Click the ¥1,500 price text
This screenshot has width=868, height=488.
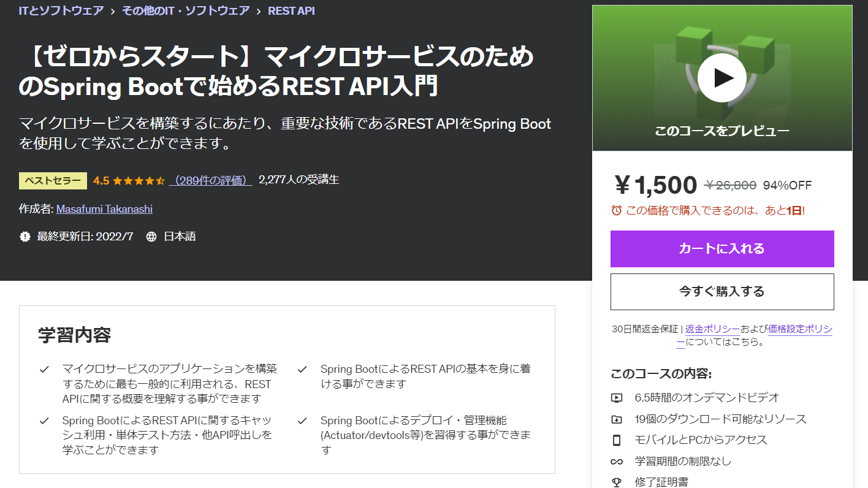(655, 185)
